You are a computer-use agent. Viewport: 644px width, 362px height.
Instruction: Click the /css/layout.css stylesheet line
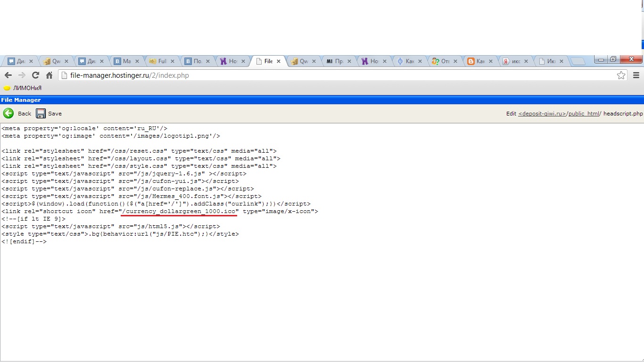(141, 158)
